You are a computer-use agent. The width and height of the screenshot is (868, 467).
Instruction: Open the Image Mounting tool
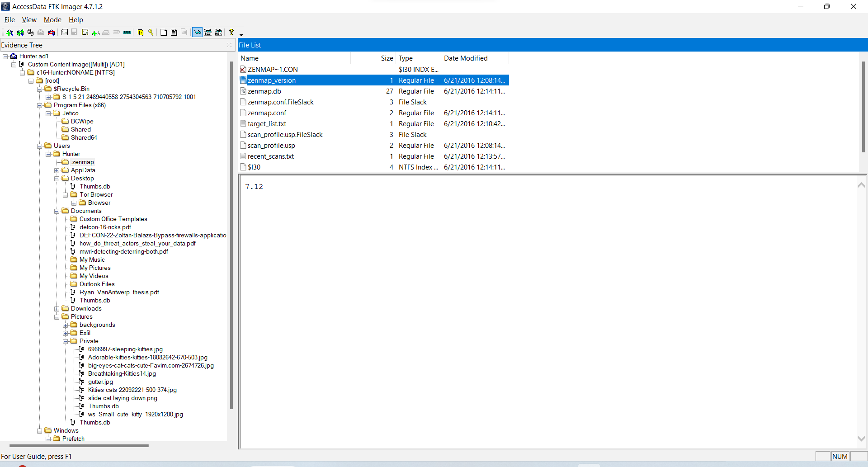[30, 32]
